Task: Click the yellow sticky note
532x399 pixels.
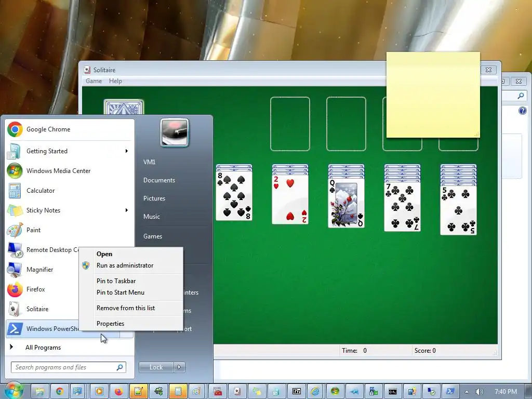Action: coord(433,95)
